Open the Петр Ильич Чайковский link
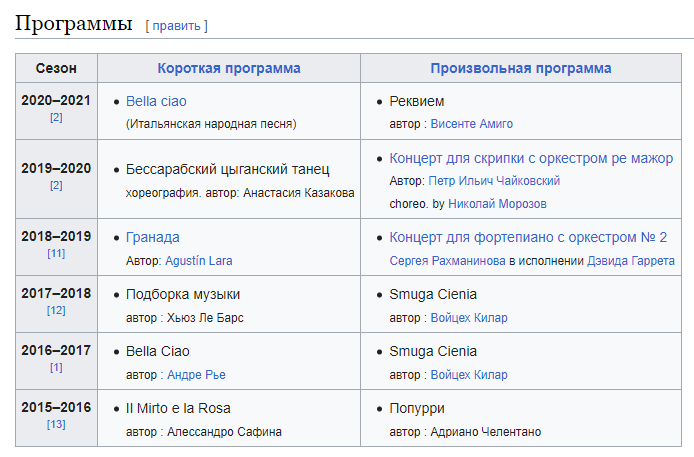Viewport: 694px width, 457px height. (x=495, y=181)
